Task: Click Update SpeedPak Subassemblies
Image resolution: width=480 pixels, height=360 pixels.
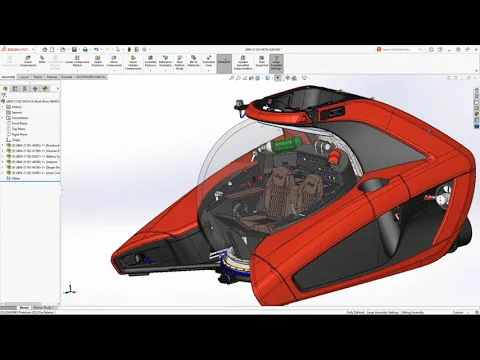Action: pos(243,63)
